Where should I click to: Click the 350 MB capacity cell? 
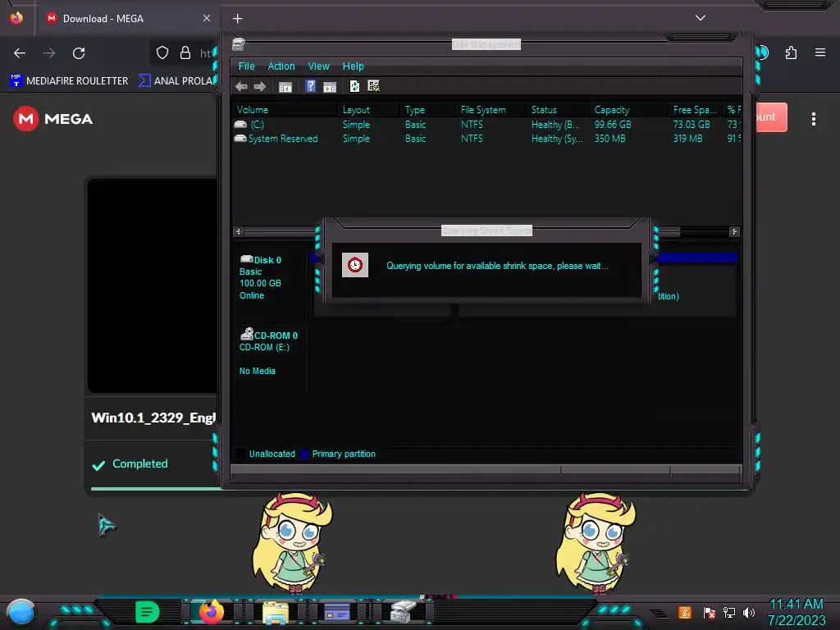pyautogui.click(x=609, y=138)
